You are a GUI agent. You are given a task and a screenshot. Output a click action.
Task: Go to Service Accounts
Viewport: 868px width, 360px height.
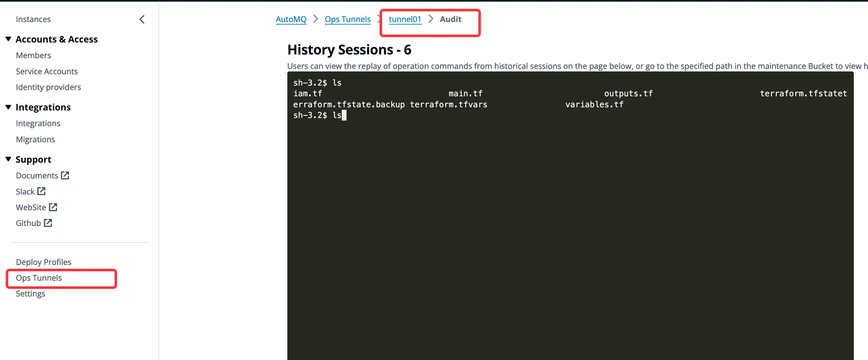pos(47,71)
